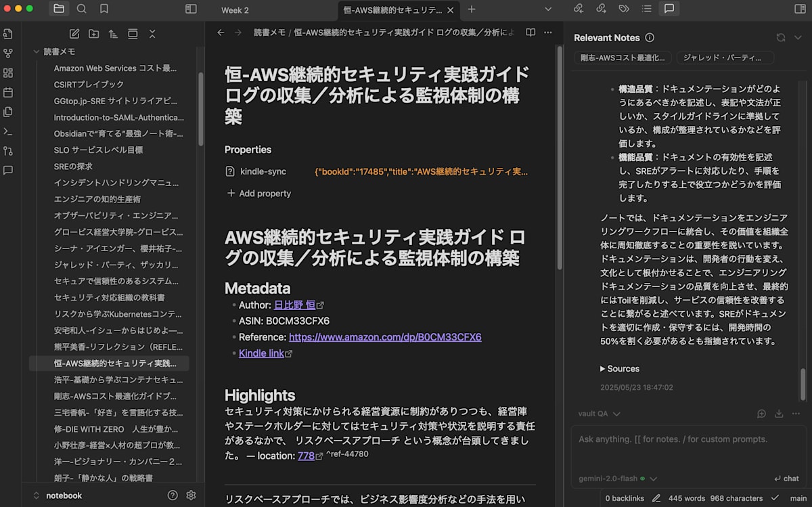
Task: Open the search sidebar tab
Action: pos(82,9)
